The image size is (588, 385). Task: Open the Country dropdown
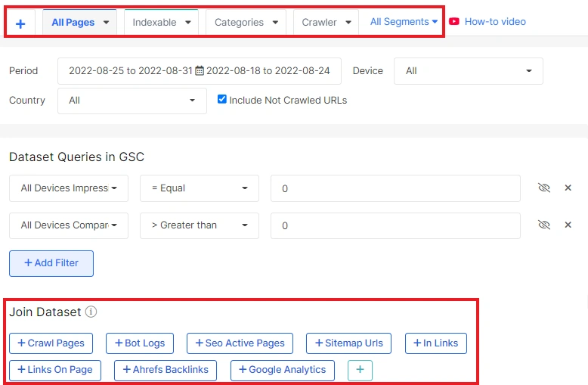(132, 101)
